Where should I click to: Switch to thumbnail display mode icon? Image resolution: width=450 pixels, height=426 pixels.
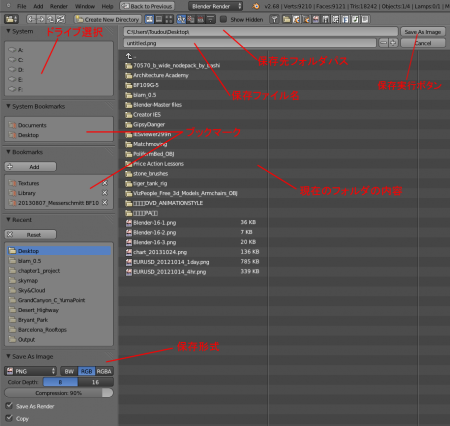coord(169,19)
